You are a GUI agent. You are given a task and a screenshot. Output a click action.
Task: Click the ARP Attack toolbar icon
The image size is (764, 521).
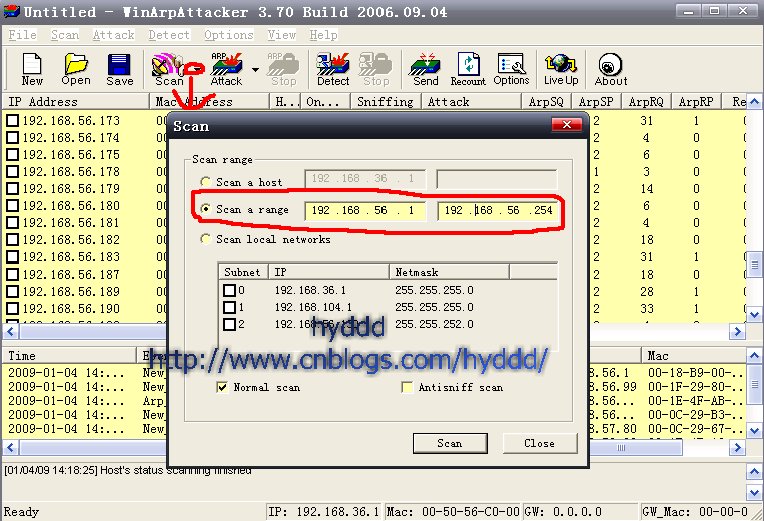coord(227,69)
